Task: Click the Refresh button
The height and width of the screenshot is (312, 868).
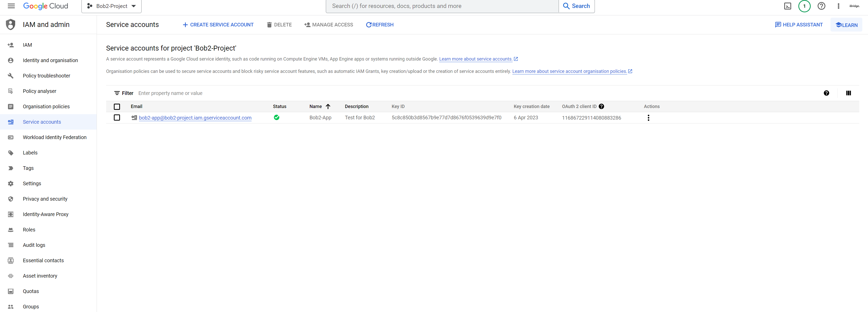Action: 380,25
